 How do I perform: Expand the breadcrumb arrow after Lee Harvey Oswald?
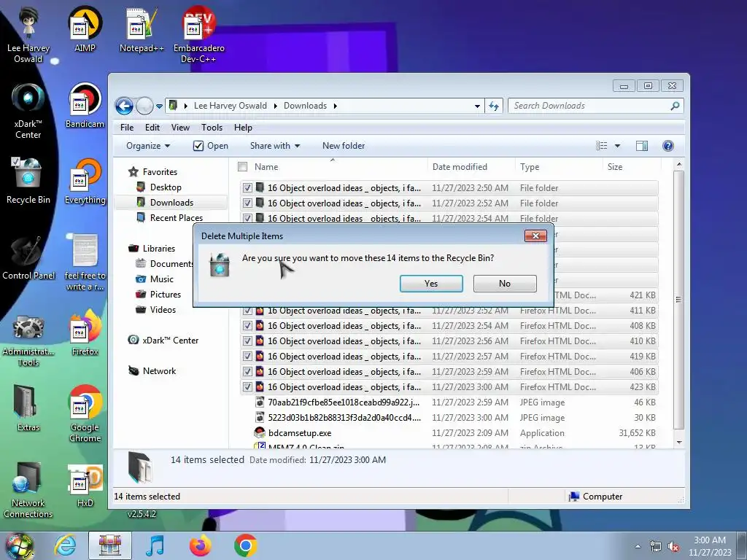pyautogui.click(x=275, y=106)
